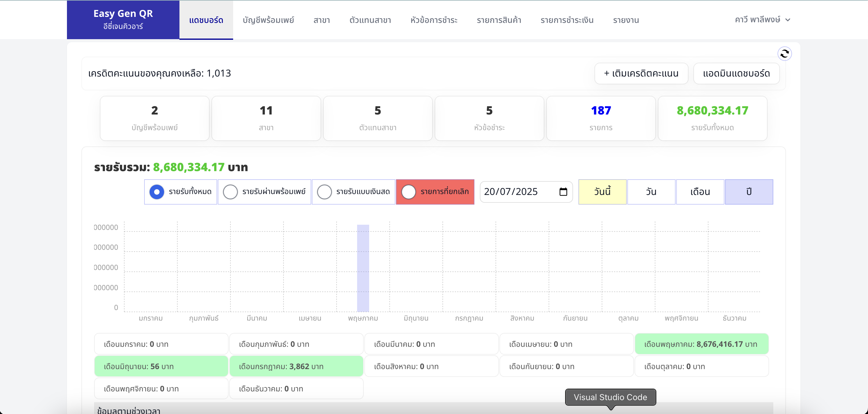
Task: Click the date field showing 20/07/2025
Action: click(x=515, y=192)
